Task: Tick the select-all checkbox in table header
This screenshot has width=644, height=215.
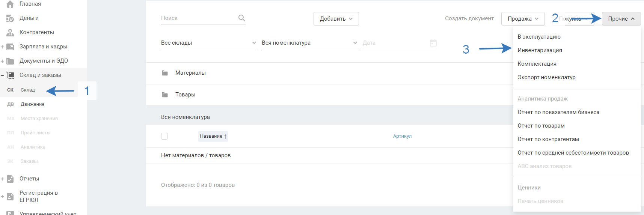Action: click(164, 136)
